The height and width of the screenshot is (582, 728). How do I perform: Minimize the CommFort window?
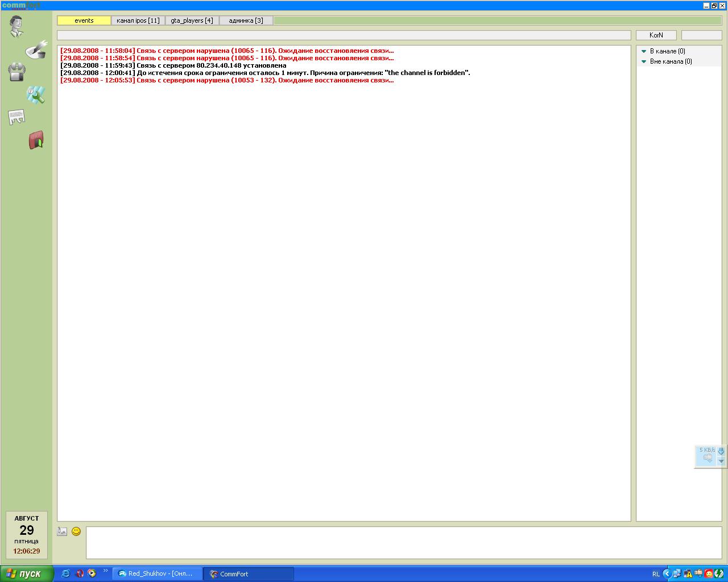706,6
